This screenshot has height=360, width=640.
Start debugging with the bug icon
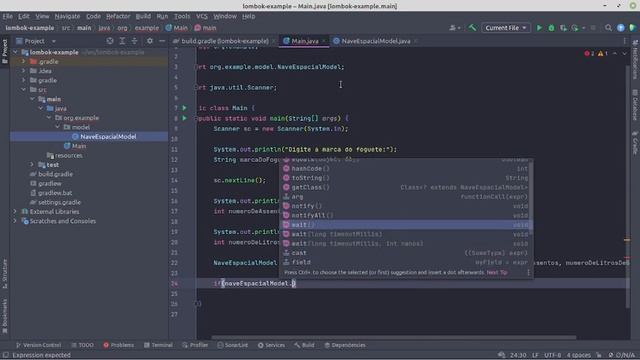point(551,28)
